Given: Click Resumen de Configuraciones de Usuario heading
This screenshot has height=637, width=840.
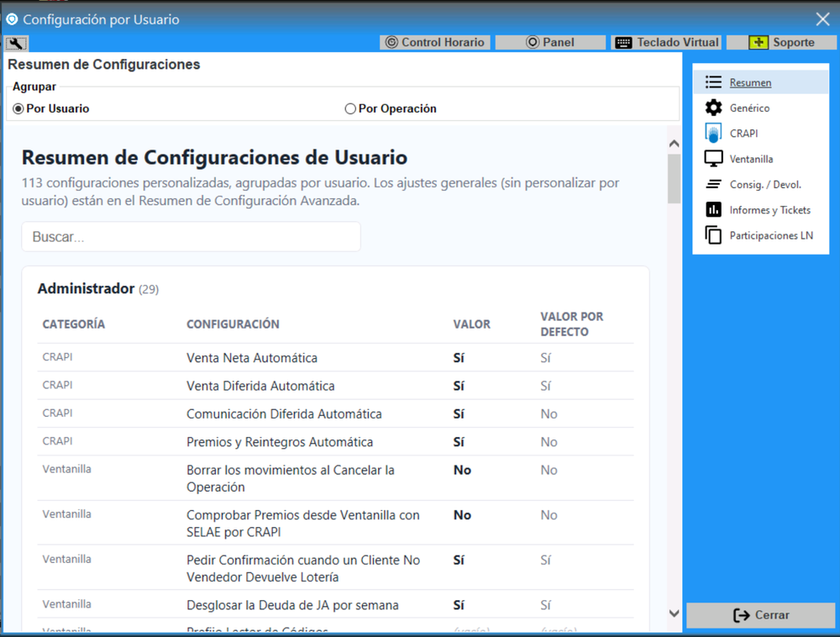Looking at the screenshot, I should [x=214, y=157].
